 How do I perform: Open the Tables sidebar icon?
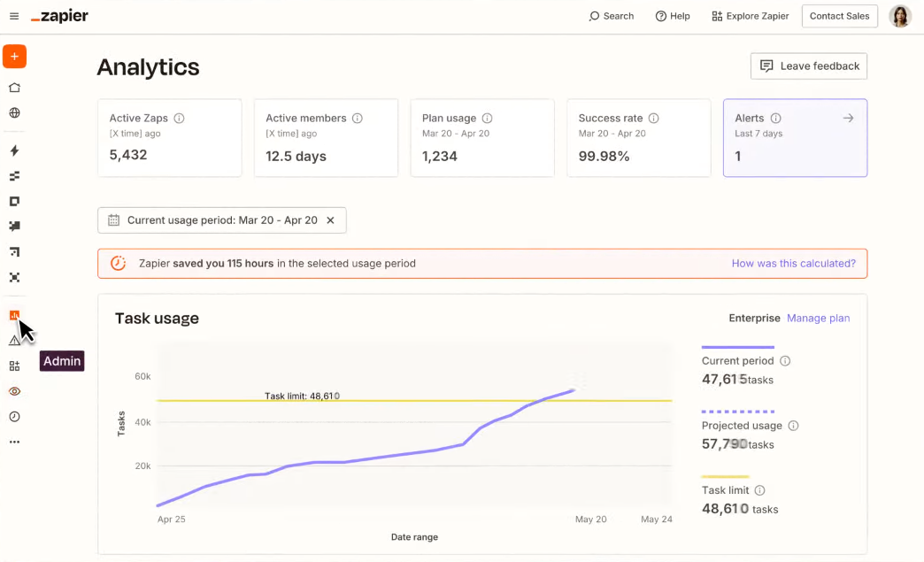pos(15,176)
